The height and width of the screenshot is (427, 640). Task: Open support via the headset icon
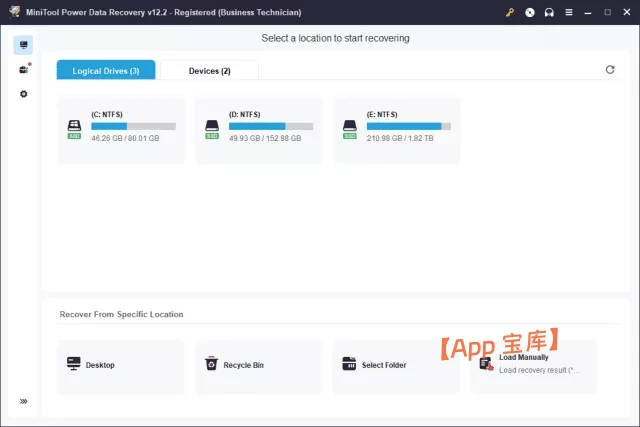coord(549,13)
